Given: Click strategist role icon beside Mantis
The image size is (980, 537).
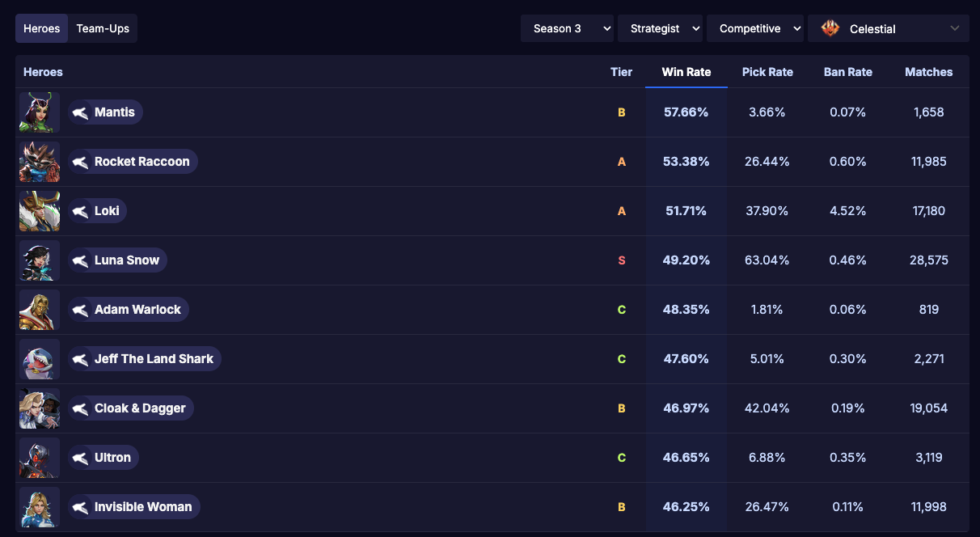Looking at the screenshot, I should 80,112.
